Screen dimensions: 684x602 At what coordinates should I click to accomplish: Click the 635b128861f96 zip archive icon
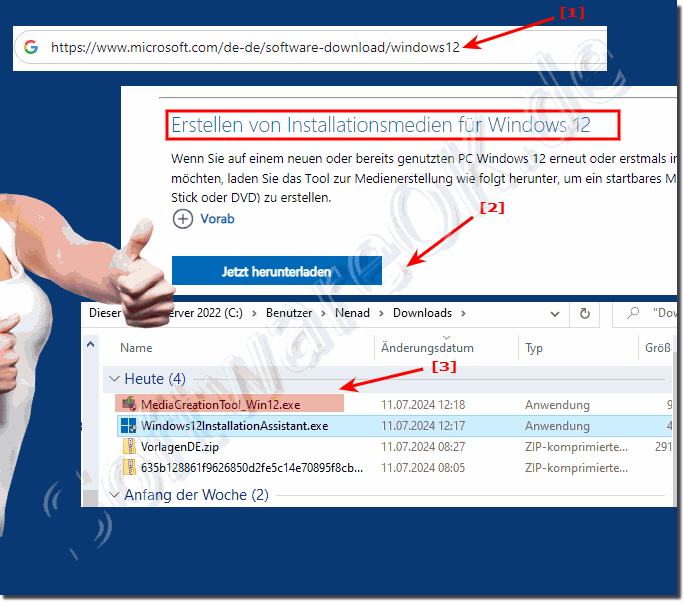tap(129, 467)
